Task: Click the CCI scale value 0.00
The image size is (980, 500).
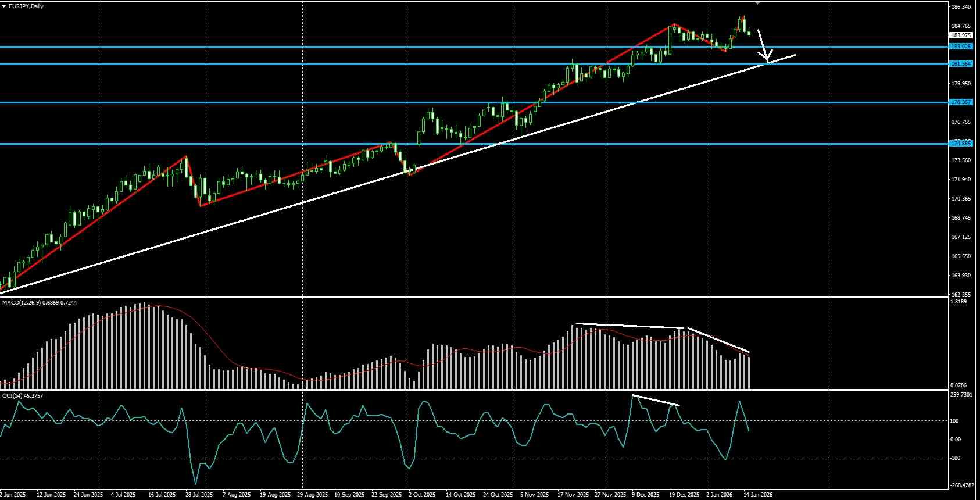Action: pos(957,440)
